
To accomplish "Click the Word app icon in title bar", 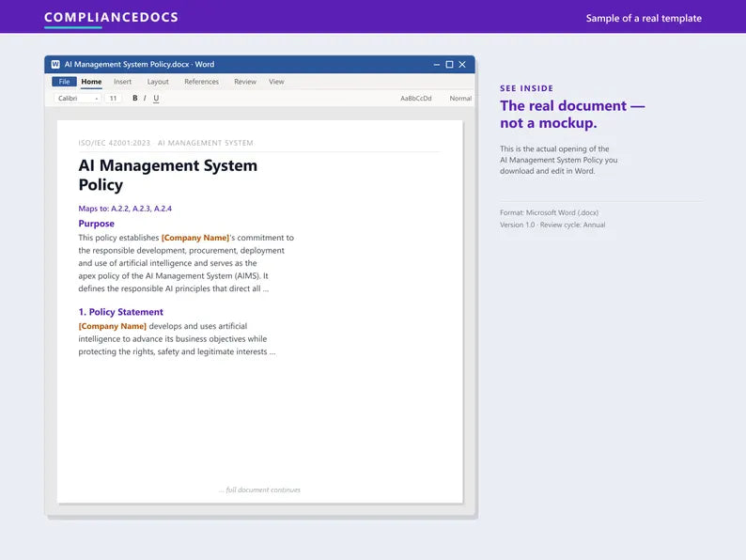I will click(55, 64).
